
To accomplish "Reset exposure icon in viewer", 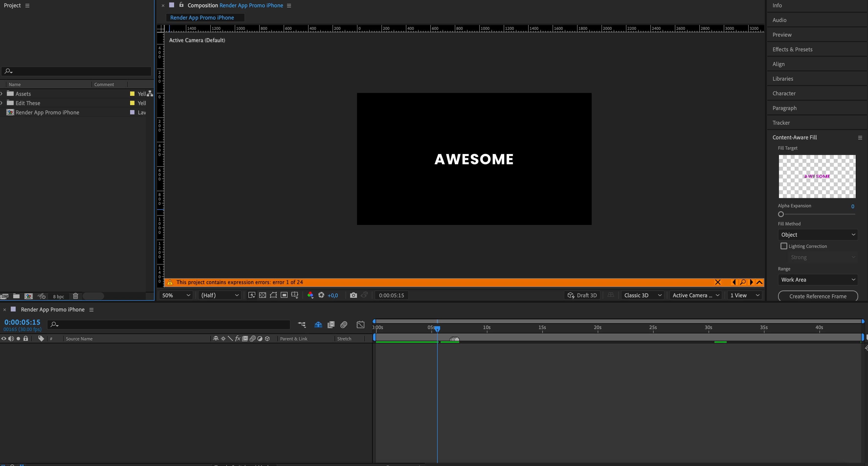I will point(321,295).
